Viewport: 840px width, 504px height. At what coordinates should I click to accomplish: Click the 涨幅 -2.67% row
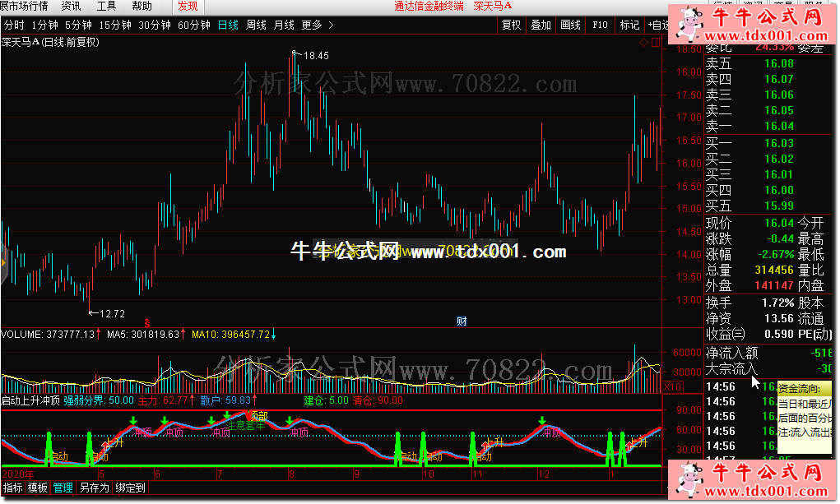pos(750,254)
